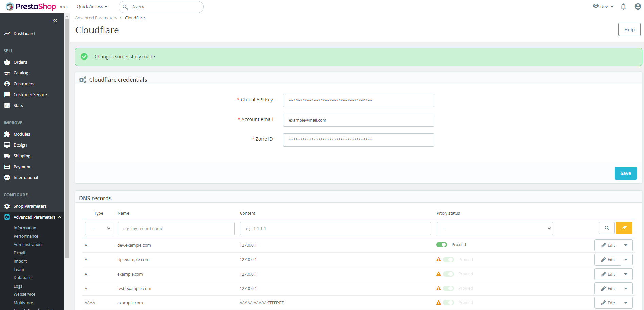The image size is (644, 310).
Task: Open the Type filter dropdown
Action: pos(99,228)
